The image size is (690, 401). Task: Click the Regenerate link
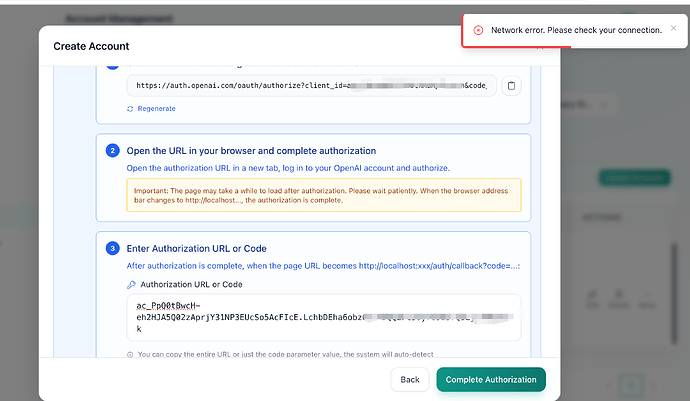click(156, 109)
